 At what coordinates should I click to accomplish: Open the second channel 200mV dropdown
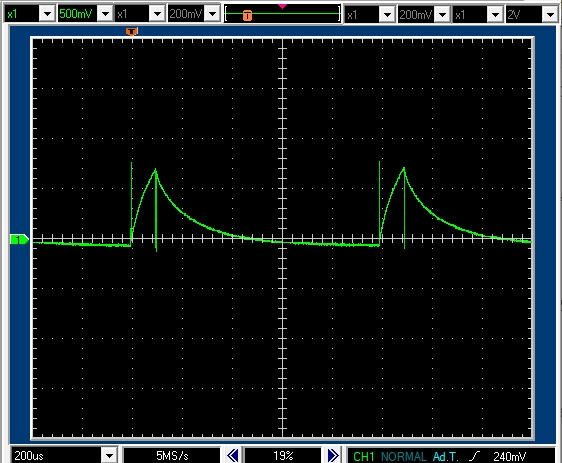click(213, 14)
